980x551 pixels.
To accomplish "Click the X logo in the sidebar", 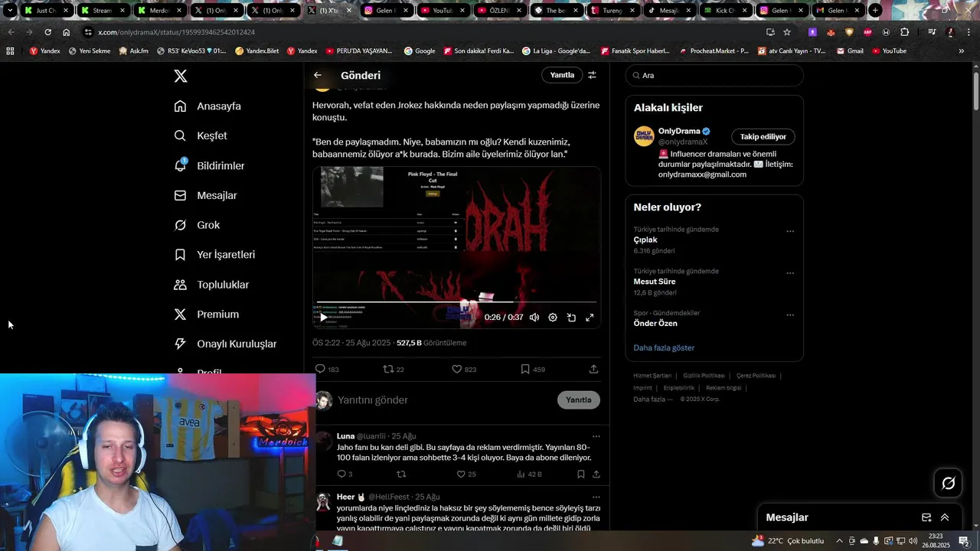I will [180, 76].
